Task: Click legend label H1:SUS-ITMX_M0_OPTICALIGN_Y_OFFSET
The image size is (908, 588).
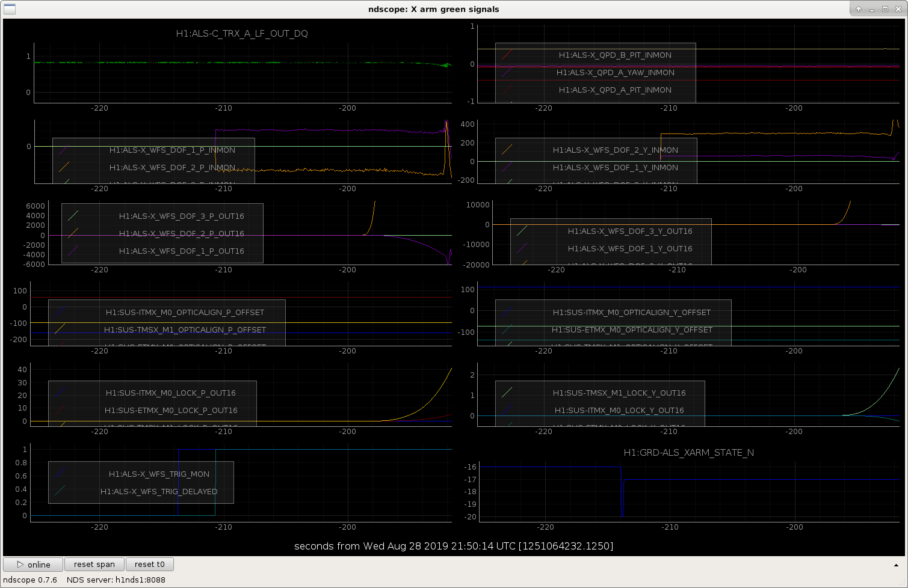Action: (632, 312)
